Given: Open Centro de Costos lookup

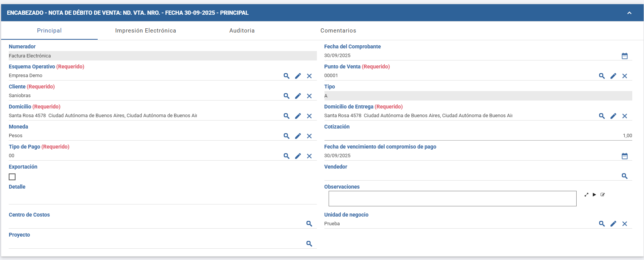Looking at the screenshot, I should point(309,224).
